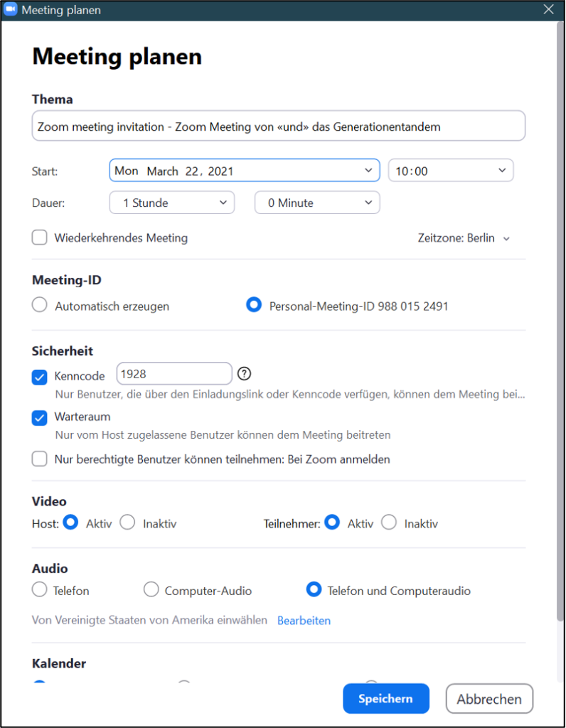
Task: Enable the Wiederkehrendes Meeting checkbox
Action: pyautogui.click(x=40, y=238)
